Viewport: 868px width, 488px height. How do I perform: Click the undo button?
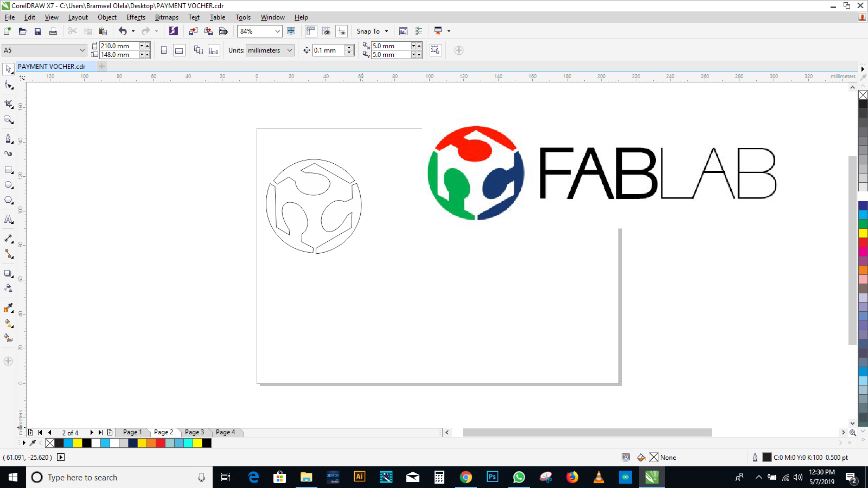[123, 31]
